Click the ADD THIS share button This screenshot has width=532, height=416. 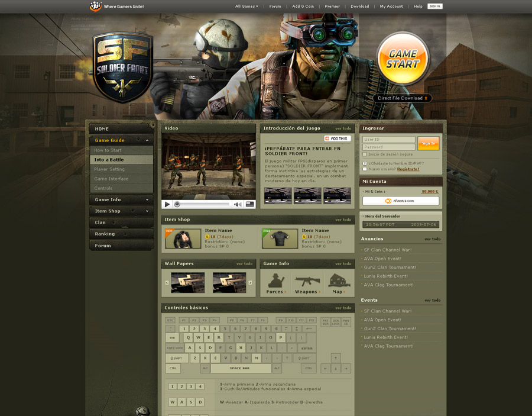338,138
